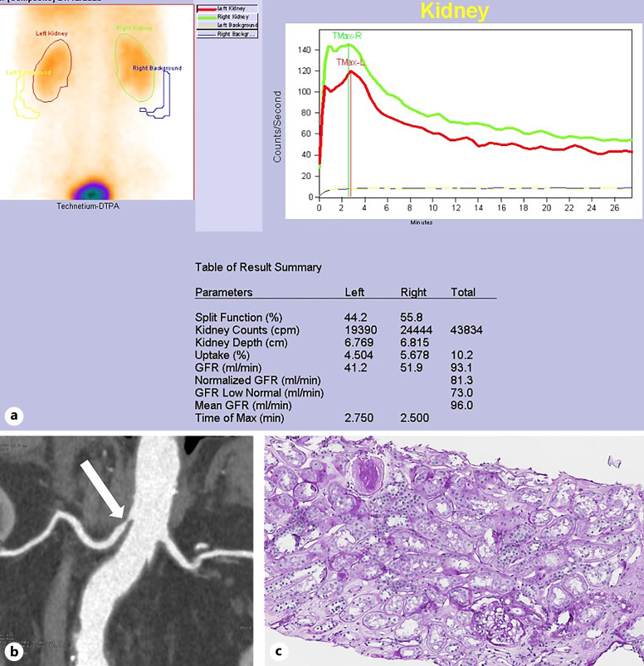The height and width of the screenshot is (666, 644).
Task: Click the Left column header in table
Action: tap(355, 293)
